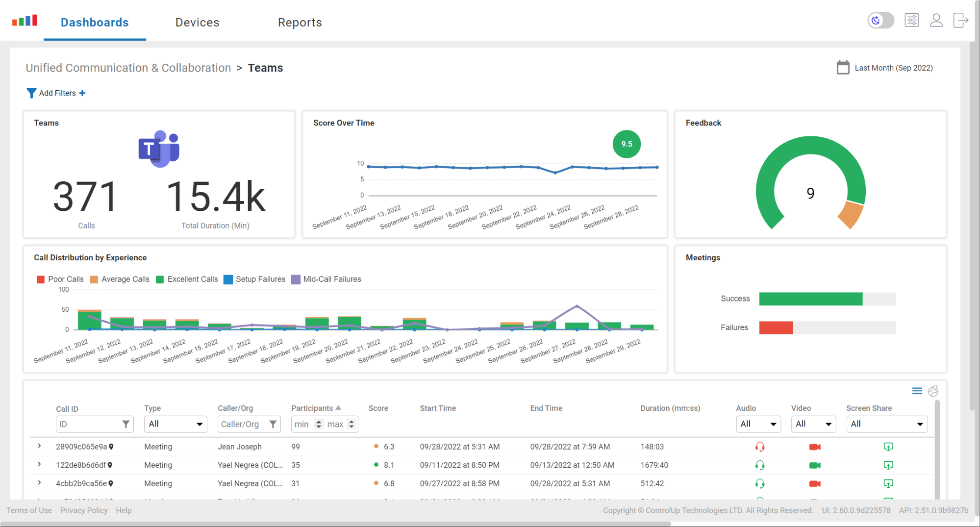Expand row for call 4cbb2b9ca56e
The image size is (980, 527).
39,483
